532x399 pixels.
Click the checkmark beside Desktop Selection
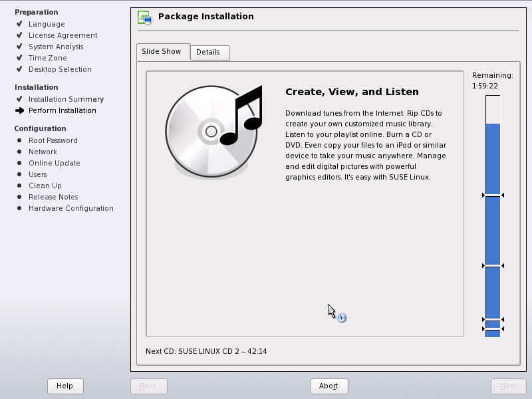click(x=19, y=69)
